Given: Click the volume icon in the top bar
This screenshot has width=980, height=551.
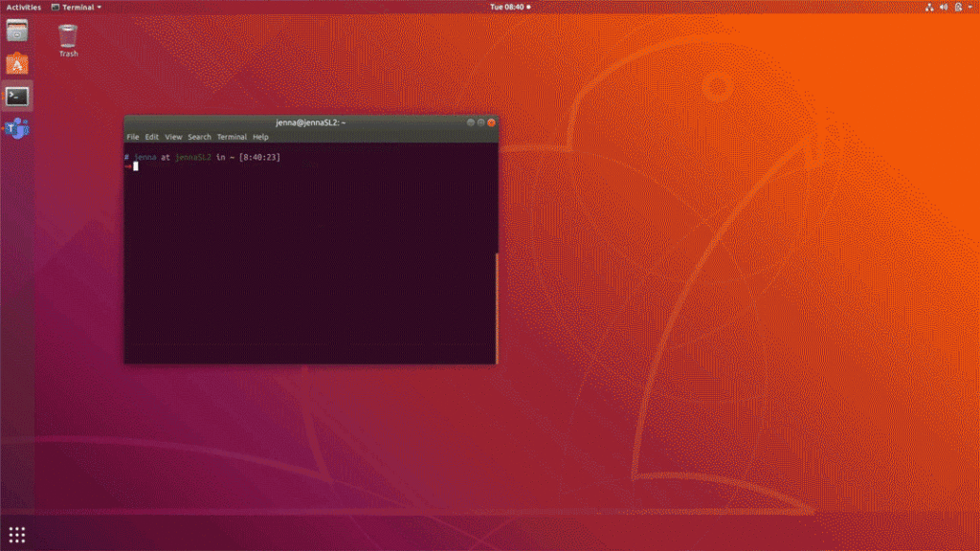Looking at the screenshot, I should click(943, 8).
